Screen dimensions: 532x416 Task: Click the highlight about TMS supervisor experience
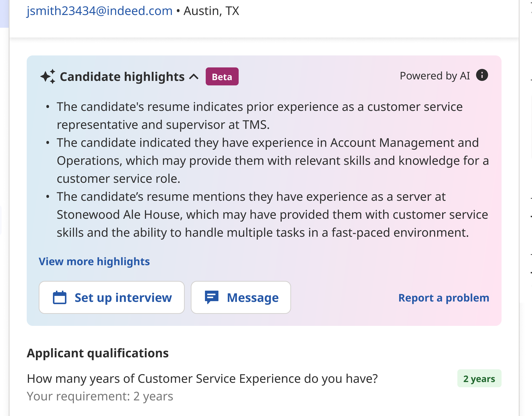pyautogui.click(x=260, y=116)
